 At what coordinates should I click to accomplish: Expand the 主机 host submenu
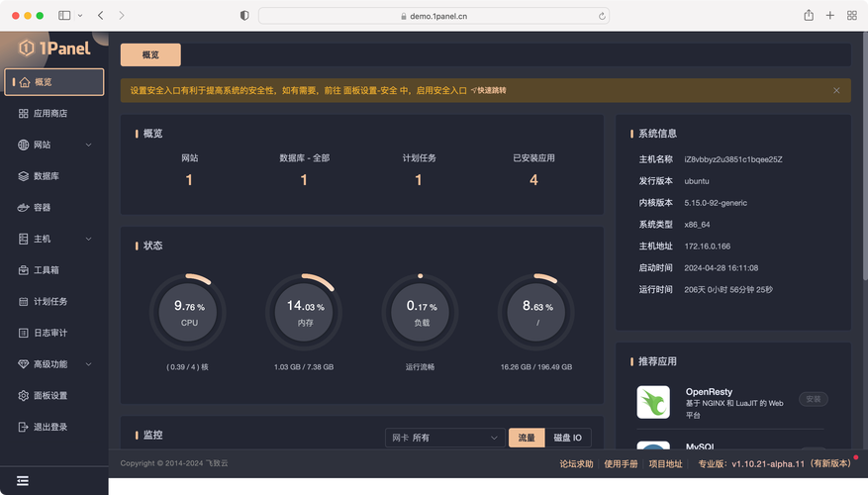89,239
